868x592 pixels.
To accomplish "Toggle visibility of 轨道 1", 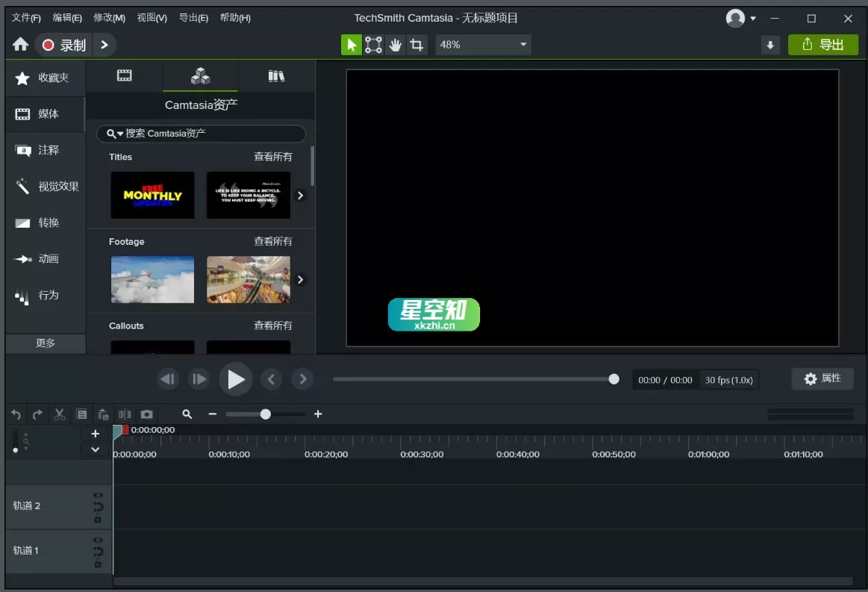I will click(x=96, y=539).
